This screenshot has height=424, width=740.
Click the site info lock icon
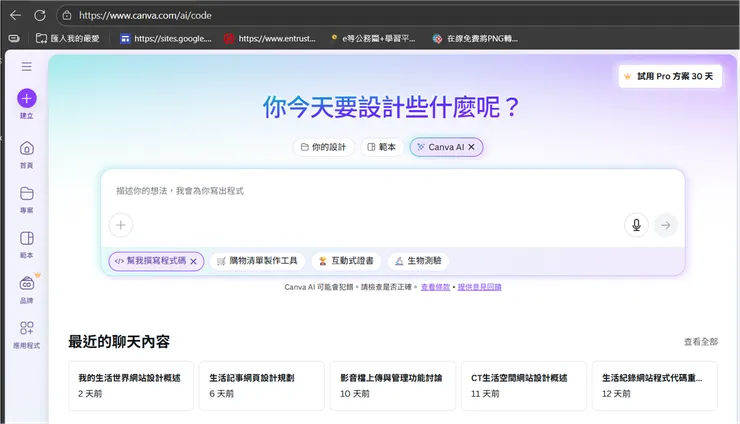point(67,16)
